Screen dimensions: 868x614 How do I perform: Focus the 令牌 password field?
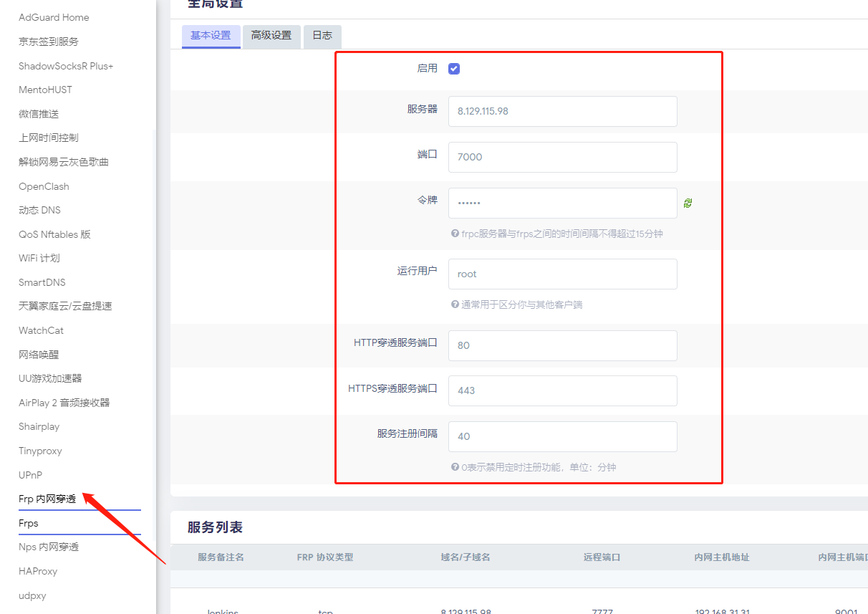click(x=562, y=203)
